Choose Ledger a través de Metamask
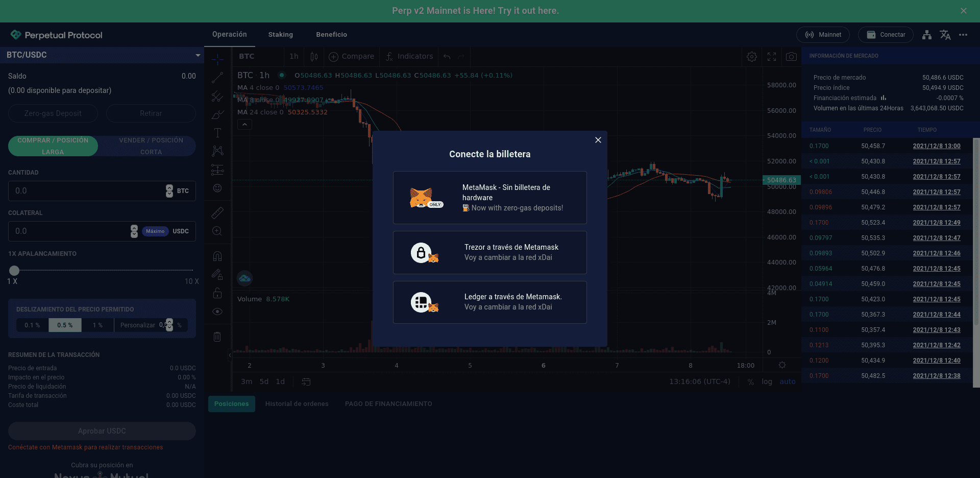 tap(490, 302)
